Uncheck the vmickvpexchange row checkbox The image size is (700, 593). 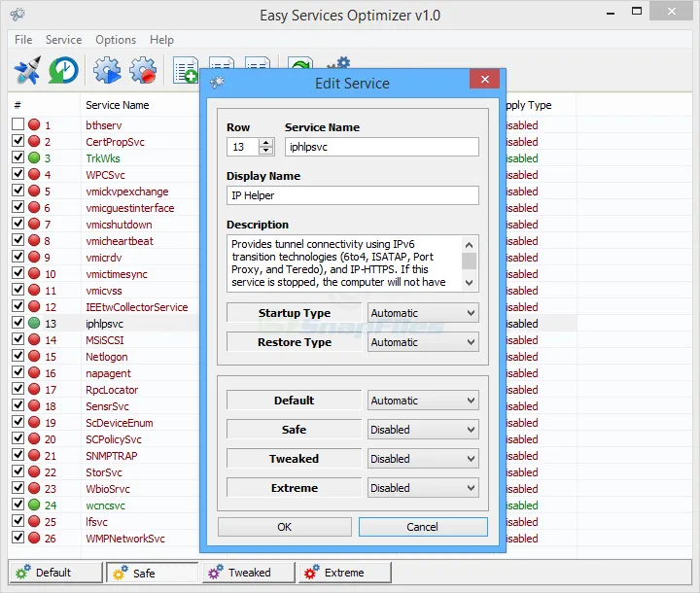point(17,191)
